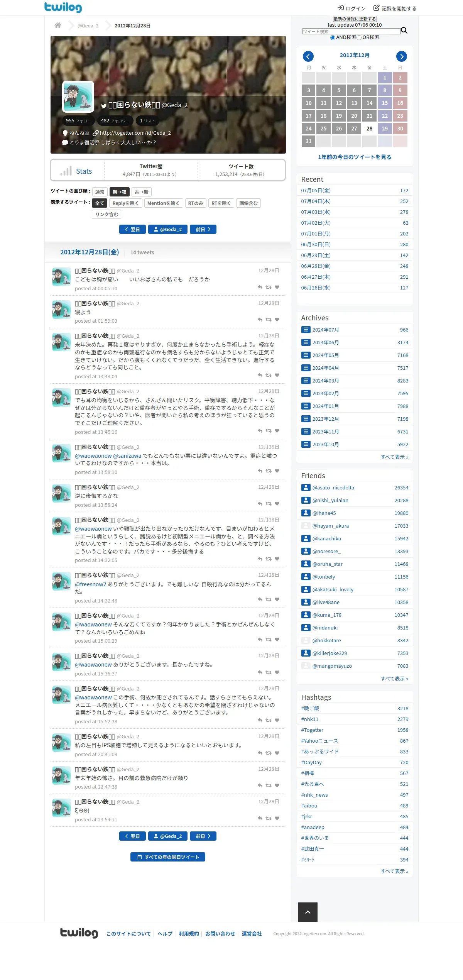The image size is (463, 980).
Task: Retweet the 13:43:04 tweet
Action: click(x=269, y=375)
